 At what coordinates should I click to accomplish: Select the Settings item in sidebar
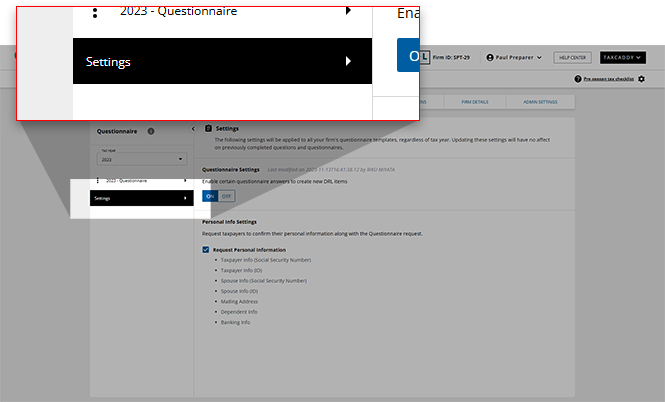(x=130, y=199)
